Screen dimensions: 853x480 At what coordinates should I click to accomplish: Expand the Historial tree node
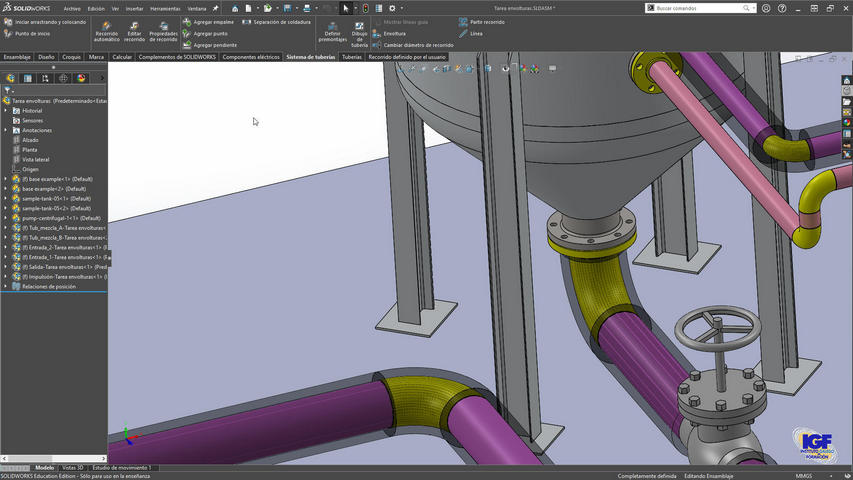[x=6, y=110]
